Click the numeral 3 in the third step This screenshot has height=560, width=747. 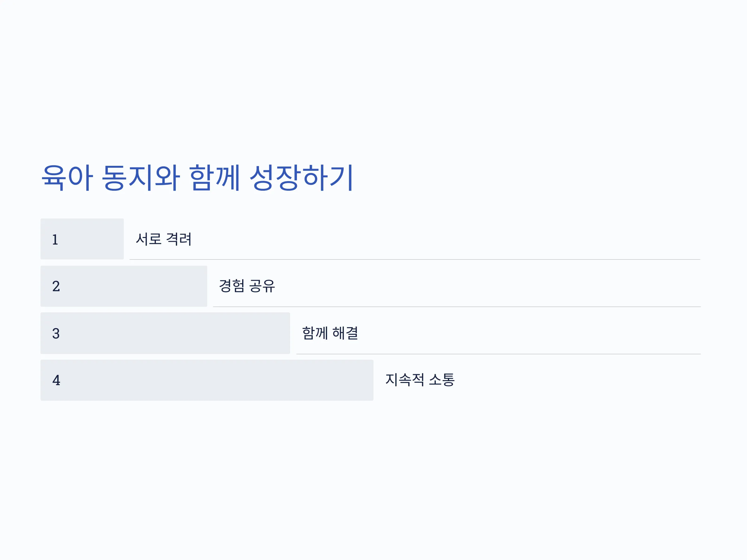point(56,333)
